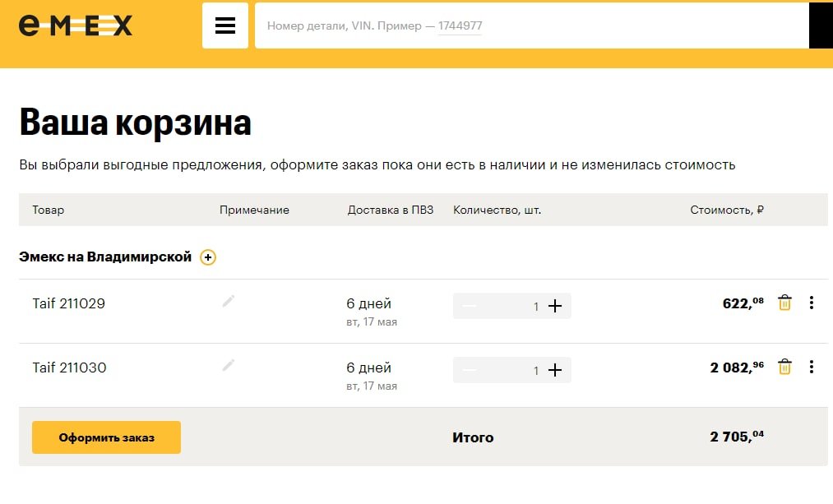Delete Taif 211030 with trash icon
Screen dimensions: 833x504
(x=784, y=367)
